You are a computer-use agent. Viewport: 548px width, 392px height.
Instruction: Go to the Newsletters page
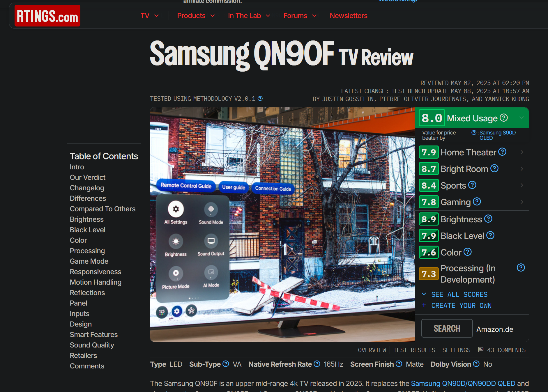349,16
